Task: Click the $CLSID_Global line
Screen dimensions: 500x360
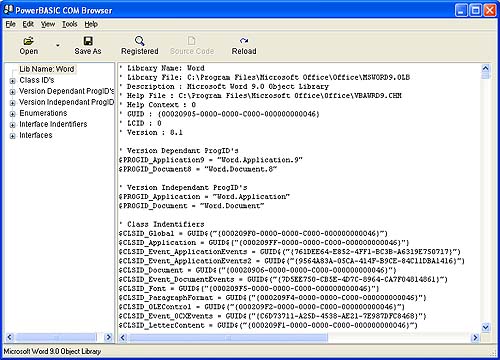Action: (253, 233)
